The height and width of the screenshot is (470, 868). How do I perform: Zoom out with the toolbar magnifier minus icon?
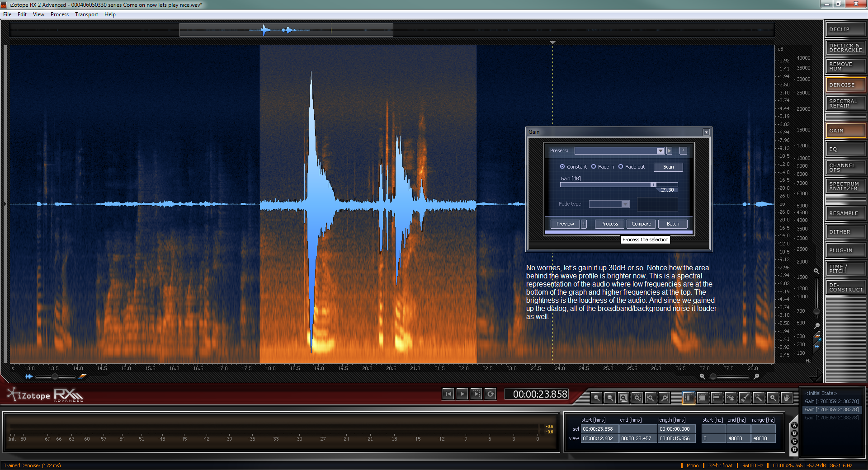(610, 398)
